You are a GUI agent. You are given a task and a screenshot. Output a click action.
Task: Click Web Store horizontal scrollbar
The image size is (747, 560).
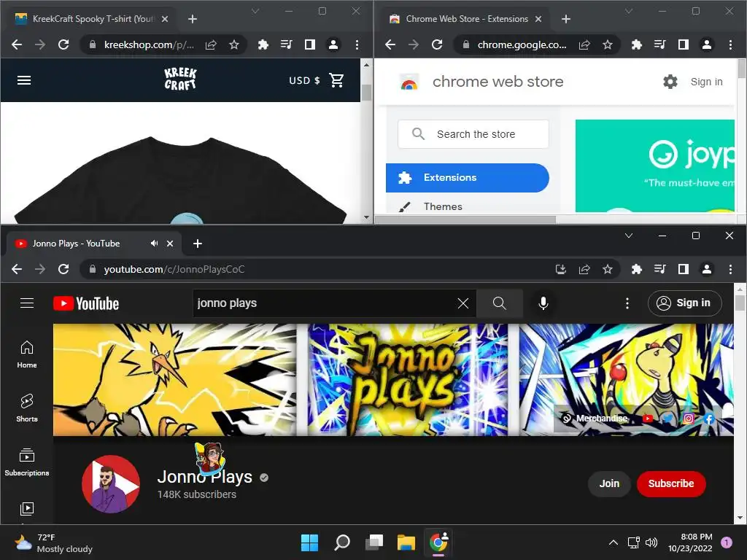click(465, 219)
